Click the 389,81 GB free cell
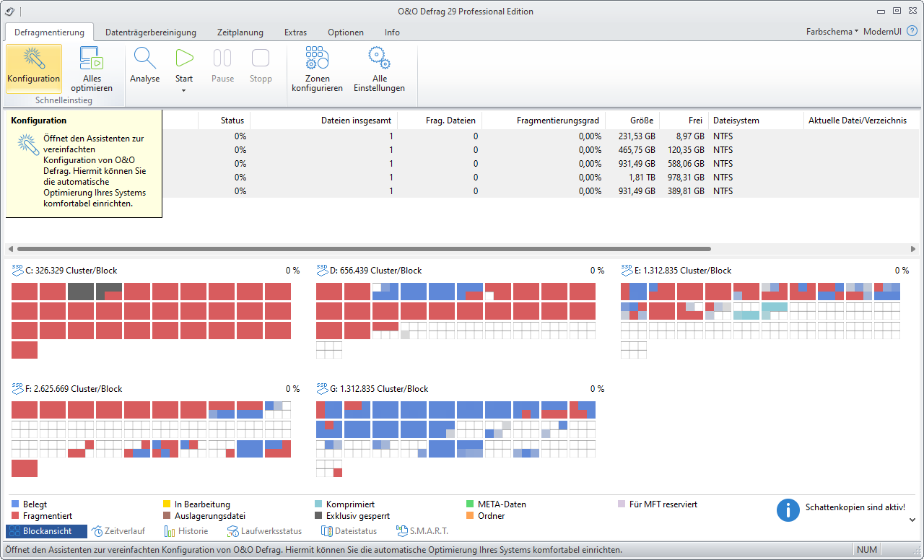 [684, 191]
